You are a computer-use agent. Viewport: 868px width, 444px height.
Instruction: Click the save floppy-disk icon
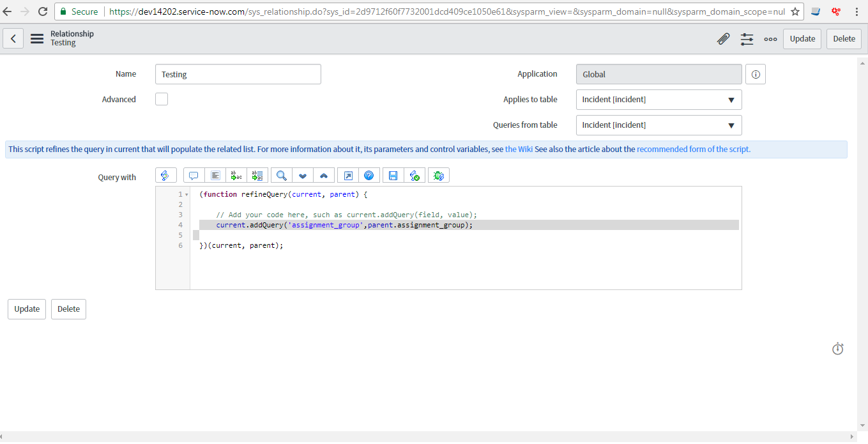pyautogui.click(x=393, y=176)
